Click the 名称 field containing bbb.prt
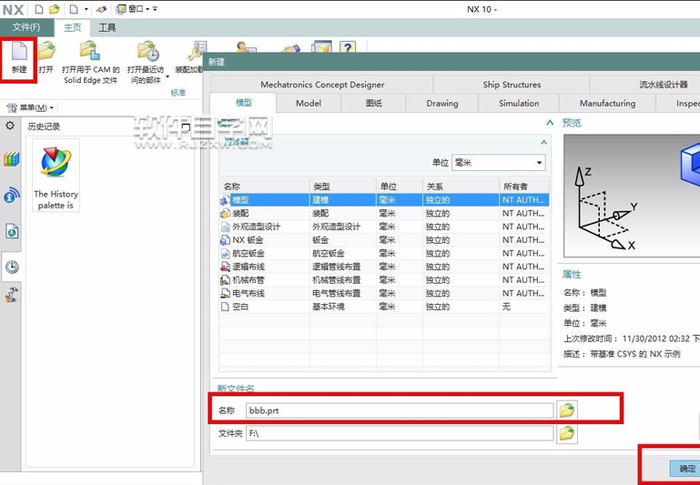The image size is (700, 485). coord(400,410)
